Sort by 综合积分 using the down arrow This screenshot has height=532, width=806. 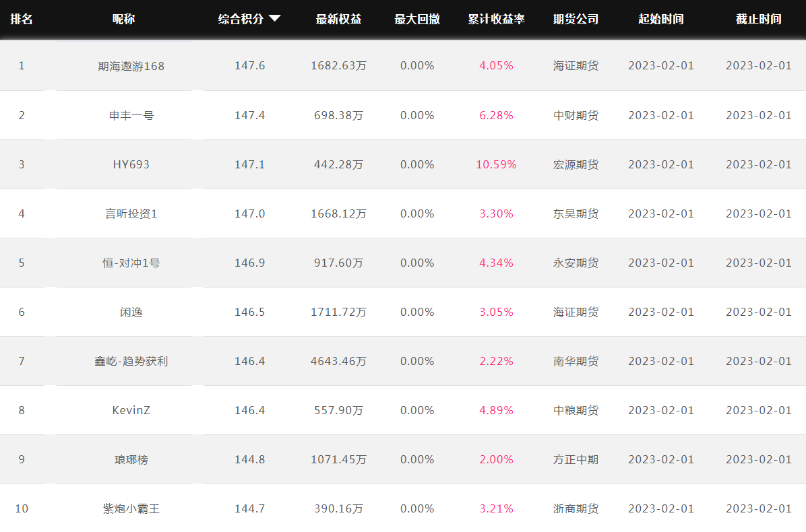(275, 19)
